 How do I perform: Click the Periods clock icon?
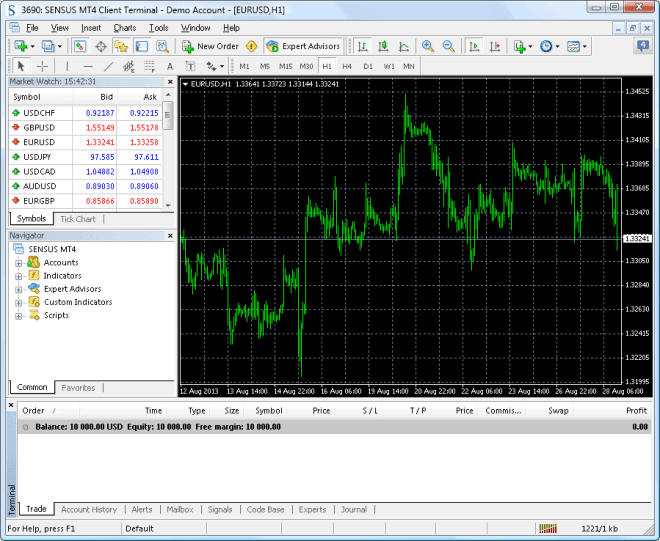tap(546, 46)
